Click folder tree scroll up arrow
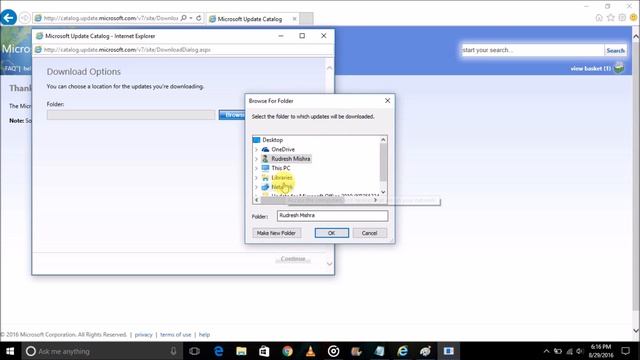Image resolution: width=640 pixels, height=360 pixels. tap(383, 140)
